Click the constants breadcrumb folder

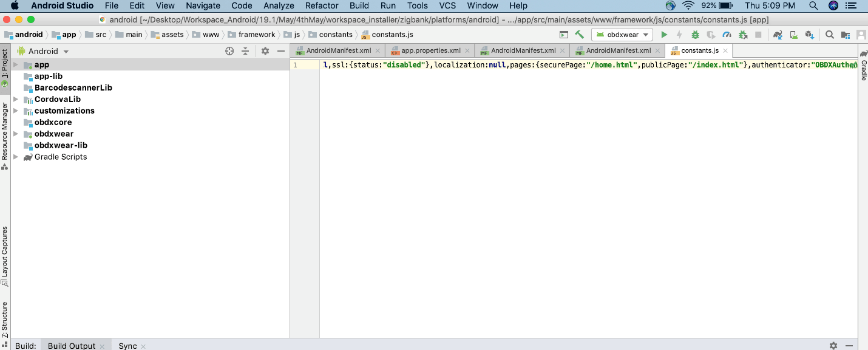[x=330, y=35]
